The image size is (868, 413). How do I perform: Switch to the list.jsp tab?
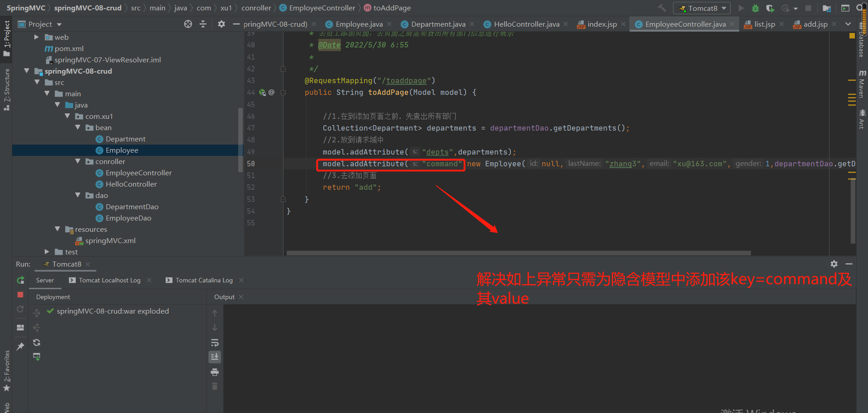(764, 24)
